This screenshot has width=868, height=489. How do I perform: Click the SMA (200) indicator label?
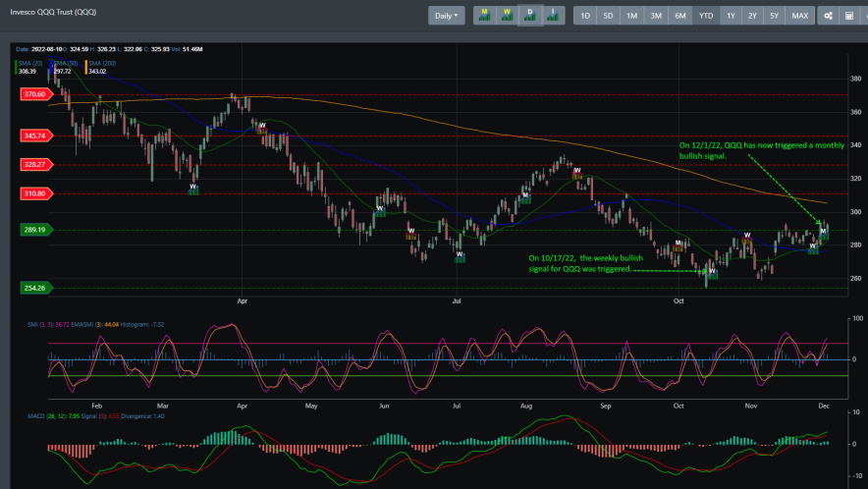pyautogui.click(x=102, y=63)
